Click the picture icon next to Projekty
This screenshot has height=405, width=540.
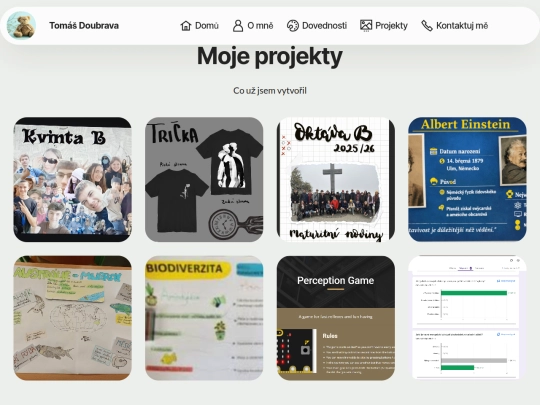[366, 25]
